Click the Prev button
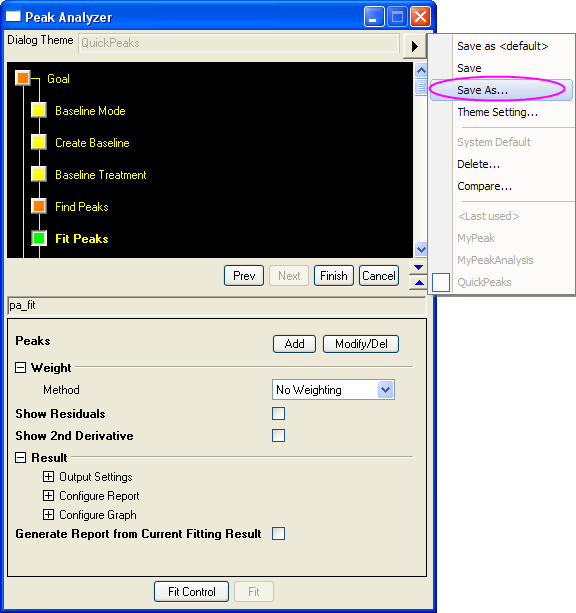 point(244,276)
